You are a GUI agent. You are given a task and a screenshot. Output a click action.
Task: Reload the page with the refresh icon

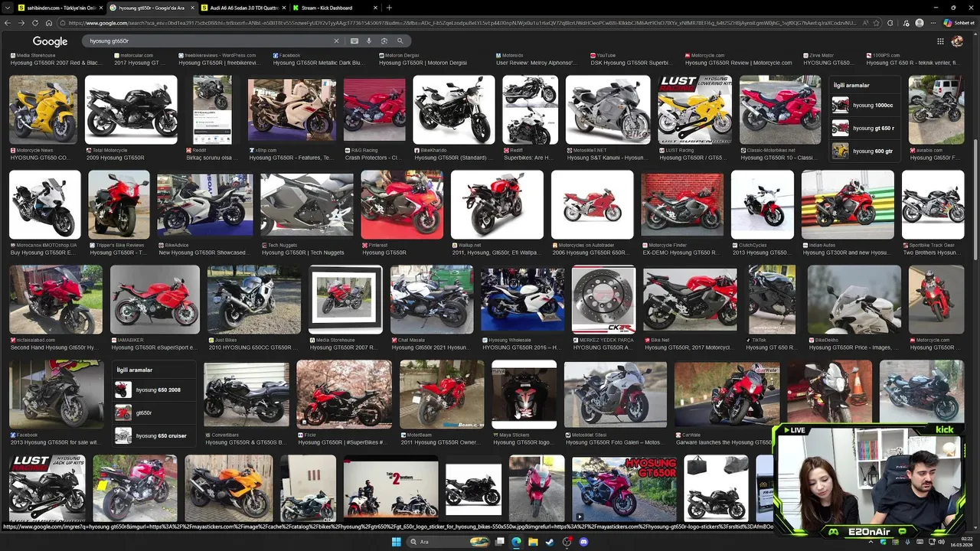[x=35, y=23]
